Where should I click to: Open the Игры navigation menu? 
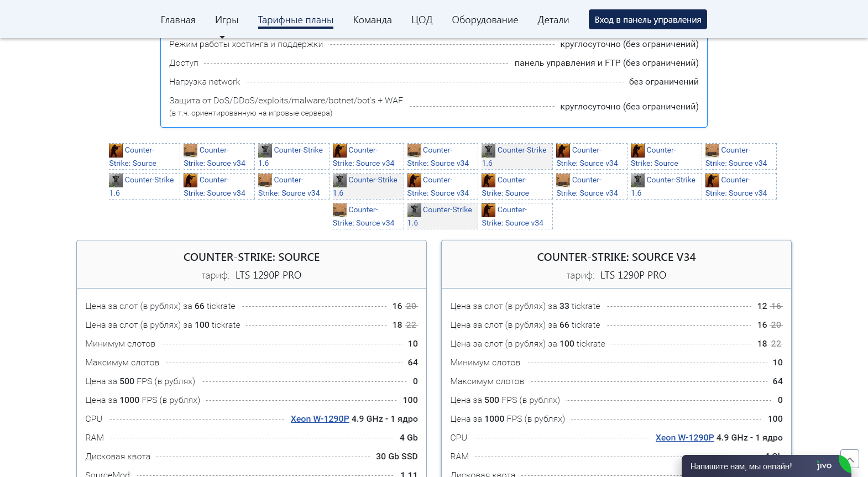tap(227, 20)
